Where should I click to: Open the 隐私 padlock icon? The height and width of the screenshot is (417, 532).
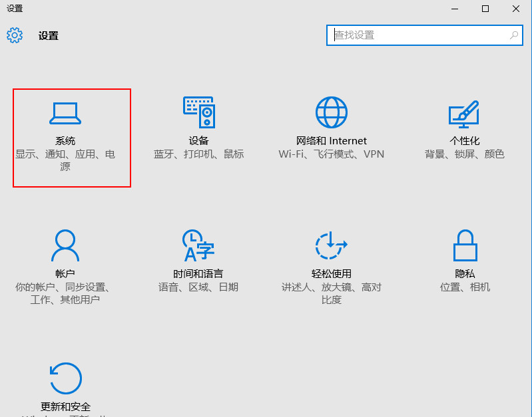click(464, 245)
